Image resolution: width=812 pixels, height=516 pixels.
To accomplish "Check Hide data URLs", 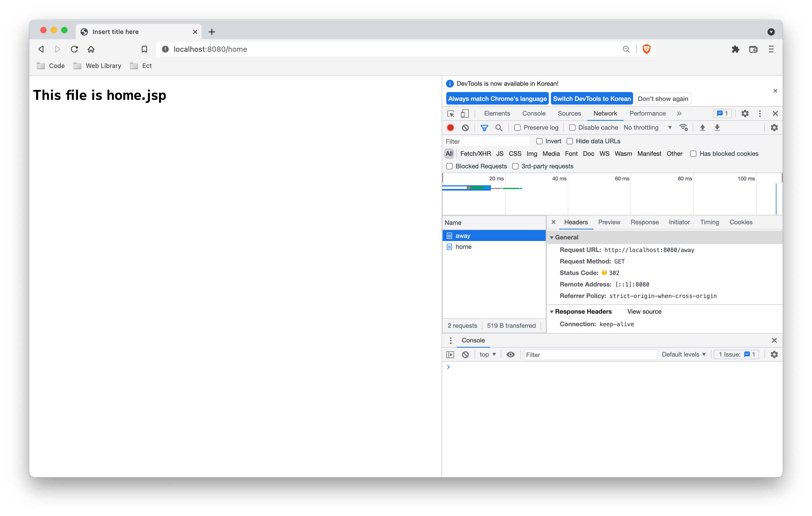I will click(570, 141).
